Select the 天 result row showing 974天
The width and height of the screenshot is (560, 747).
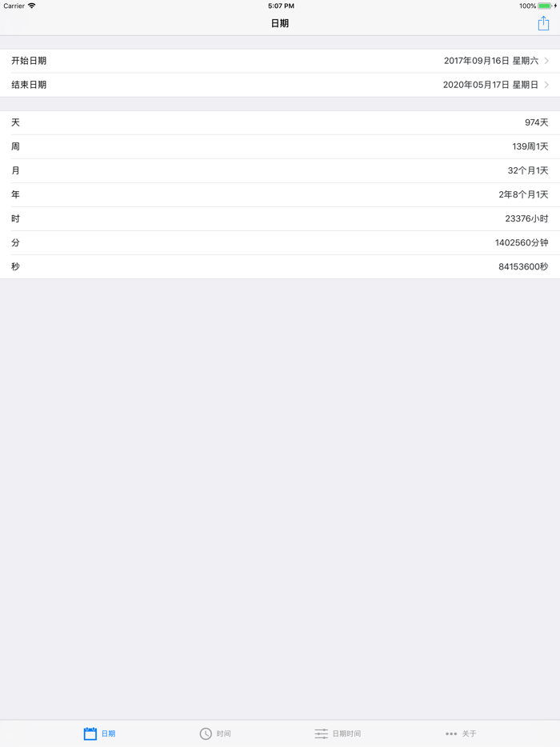[x=280, y=122]
